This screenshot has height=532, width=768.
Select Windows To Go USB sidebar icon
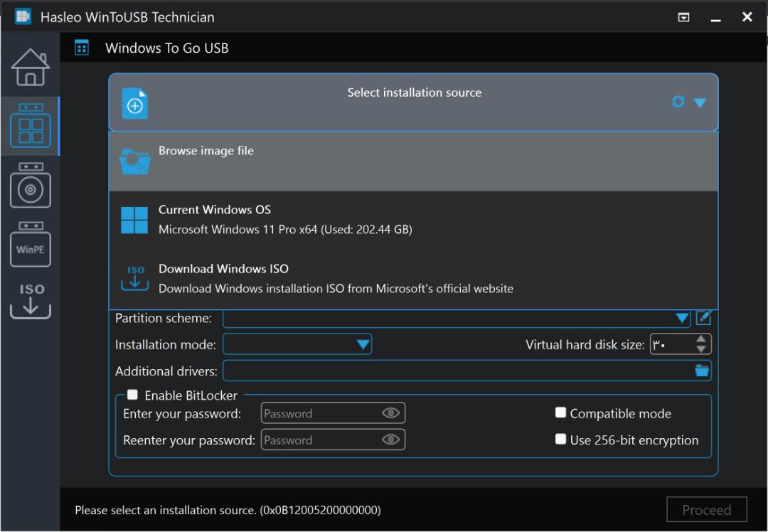tap(31, 125)
